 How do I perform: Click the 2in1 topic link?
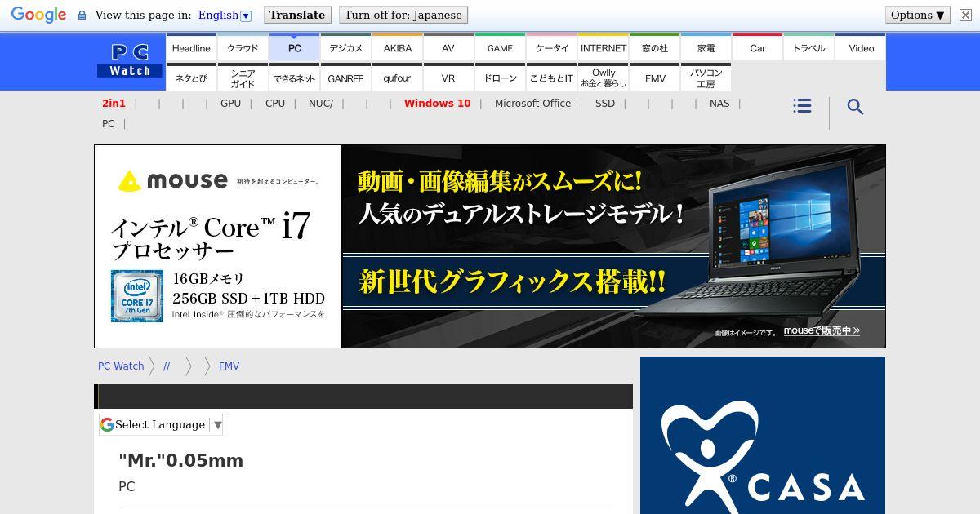click(114, 103)
